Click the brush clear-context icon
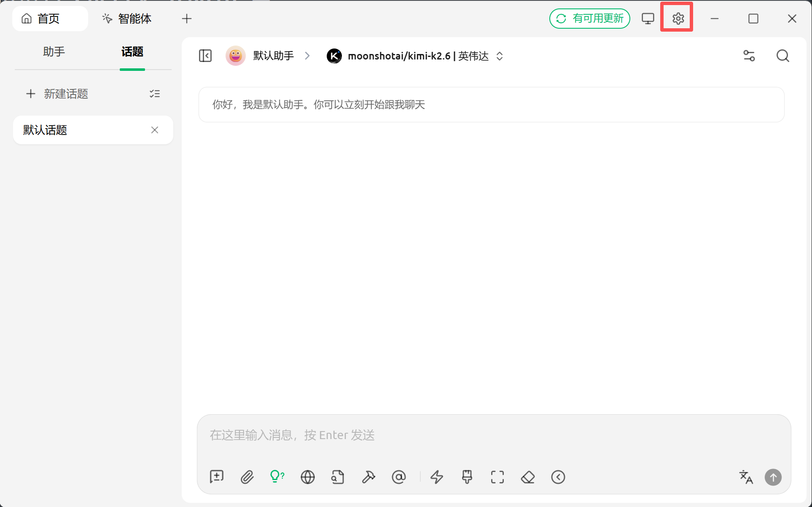The height and width of the screenshot is (507, 812). tap(467, 477)
